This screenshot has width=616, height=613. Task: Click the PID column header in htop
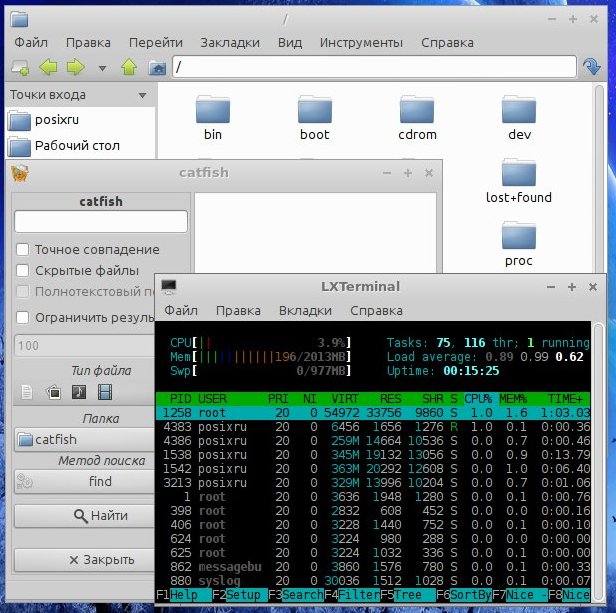pyautogui.click(x=181, y=399)
